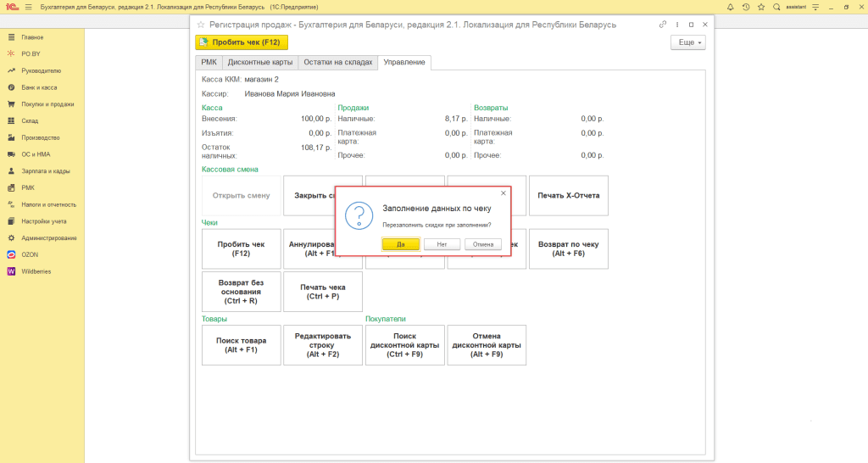Image resolution: width=868 pixels, height=463 pixels.
Task: Click Отмена in the dialog
Action: (x=483, y=244)
